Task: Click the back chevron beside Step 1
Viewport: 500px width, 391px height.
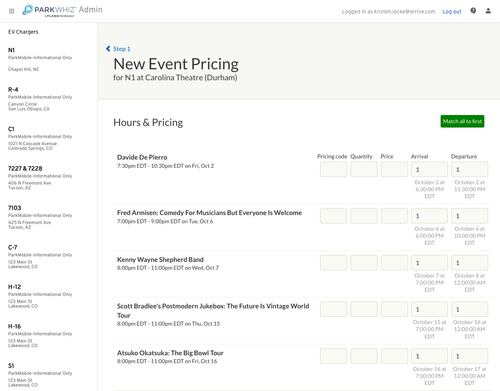Action: 108,49
